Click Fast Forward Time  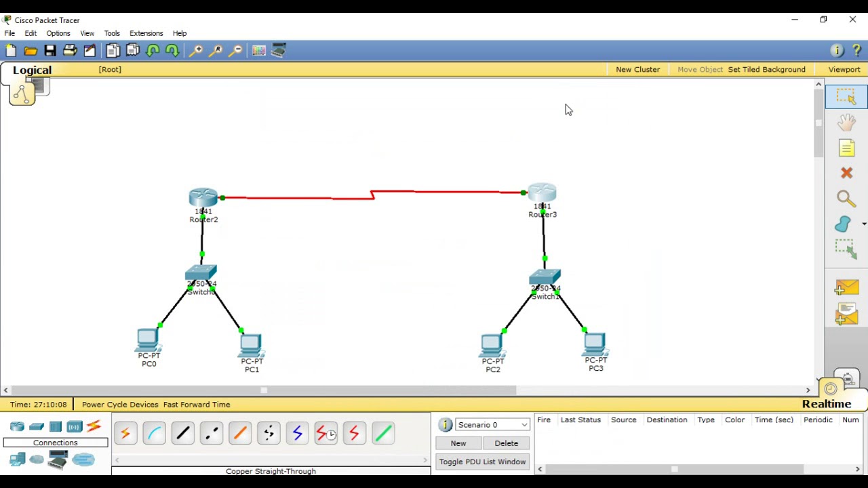(x=197, y=405)
